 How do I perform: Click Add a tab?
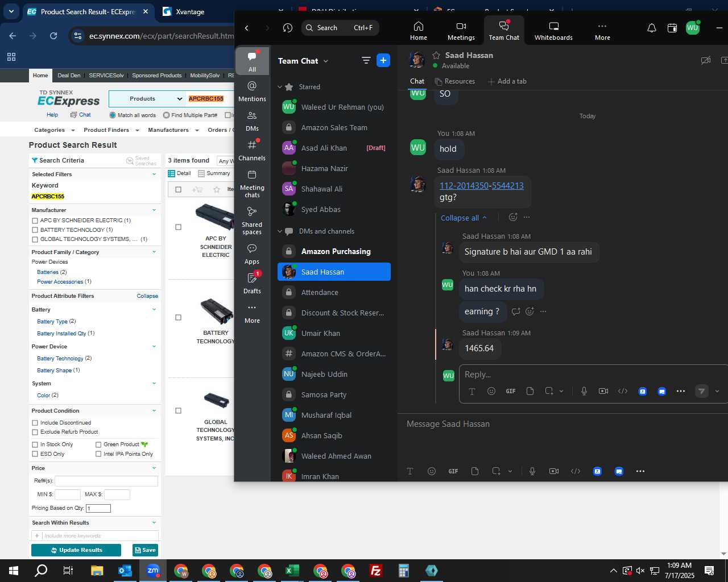click(x=507, y=81)
